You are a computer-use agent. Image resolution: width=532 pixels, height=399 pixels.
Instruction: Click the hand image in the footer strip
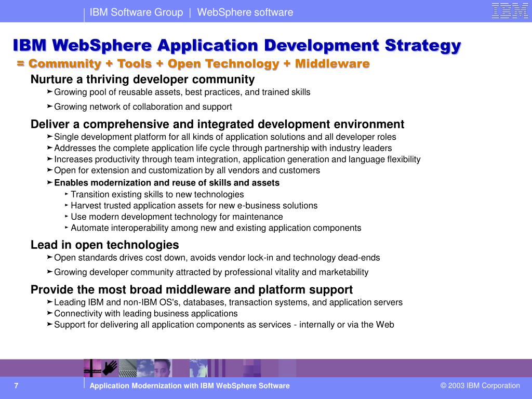[110, 368]
